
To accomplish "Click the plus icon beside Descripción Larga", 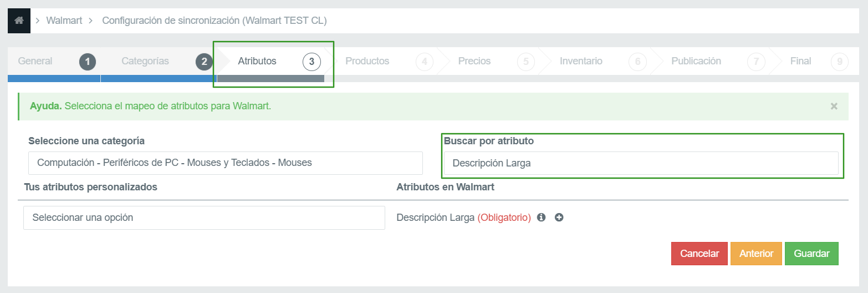I will (559, 218).
